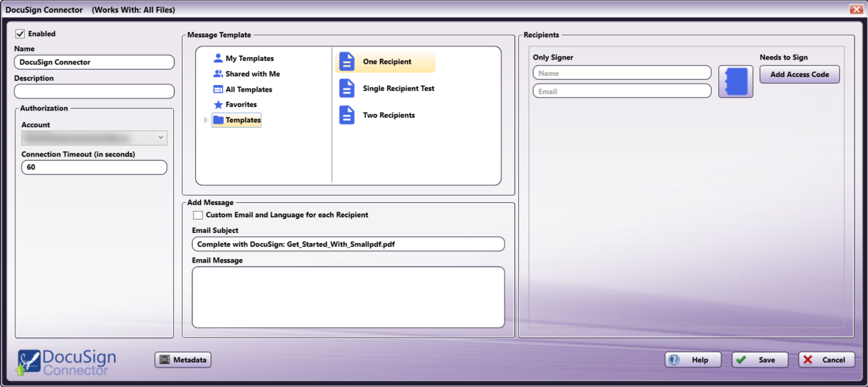The height and width of the screenshot is (387, 868).
Task: Select the Single Recipient Test document icon
Action: click(346, 88)
